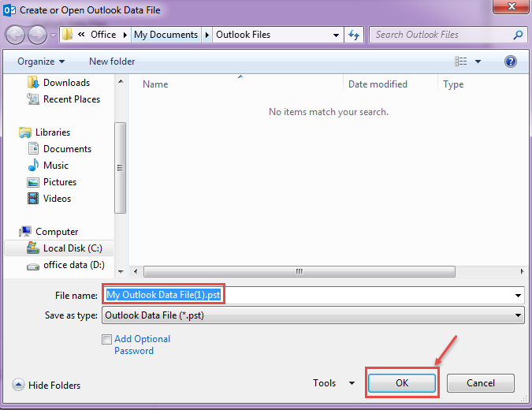
Task: Open the File name dropdown arrow
Action: (518, 296)
